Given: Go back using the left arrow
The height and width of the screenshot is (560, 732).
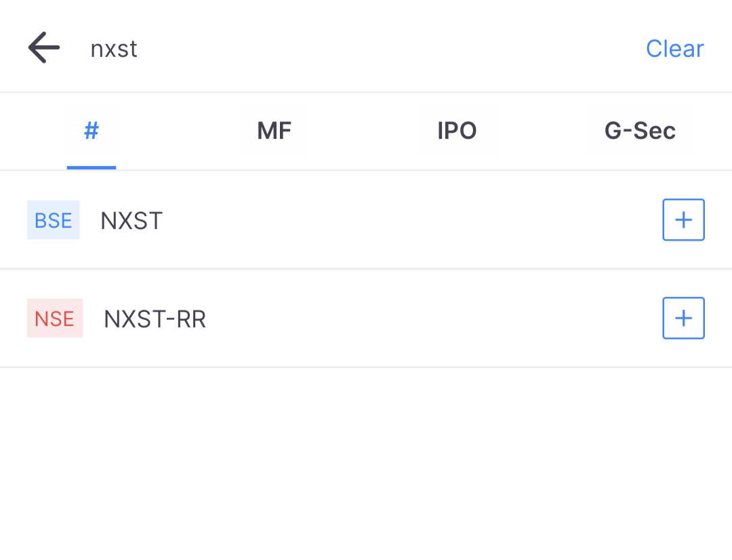Looking at the screenshot, I should tap(44, 47).
